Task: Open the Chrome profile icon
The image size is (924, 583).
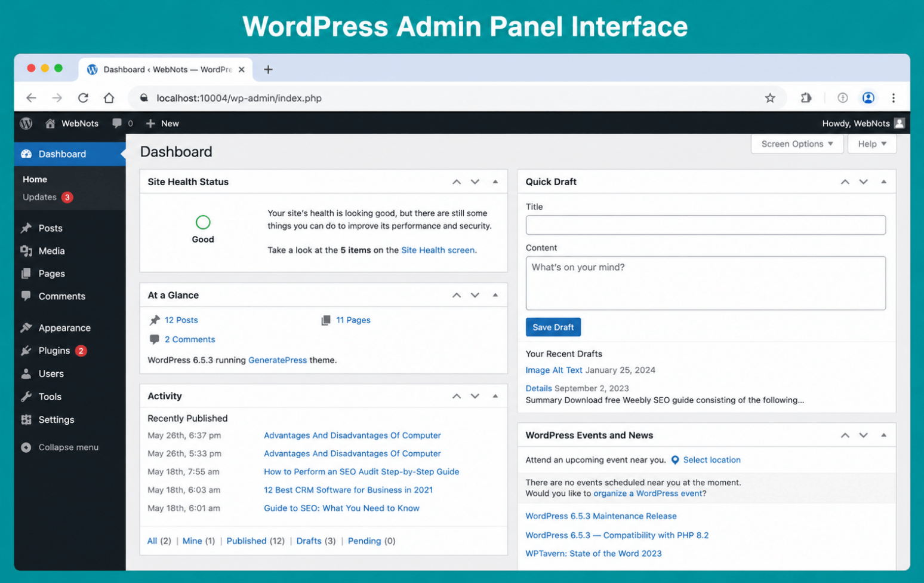Action: [868, 98]
